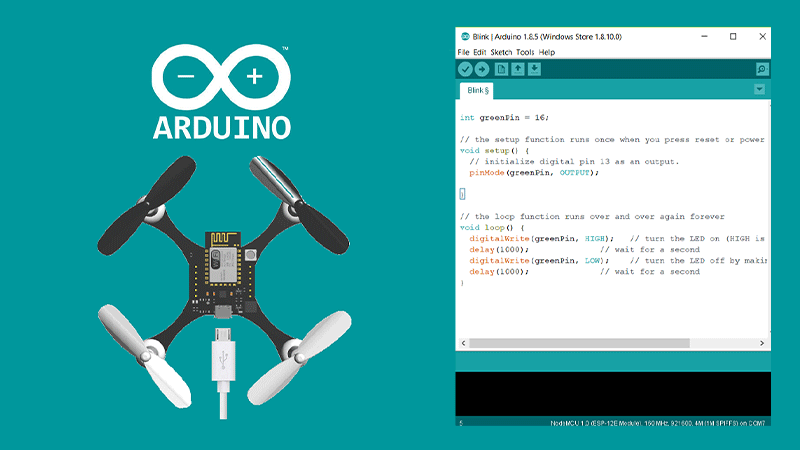Image resolution: width=800 pixels, height=450 pixels.
Task: Click the horizontal scrollbar left arrow
Action: tap(463, 343)
